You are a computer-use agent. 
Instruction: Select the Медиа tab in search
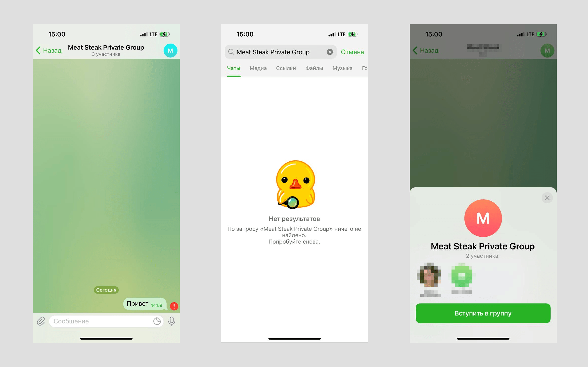pos(258,68)
